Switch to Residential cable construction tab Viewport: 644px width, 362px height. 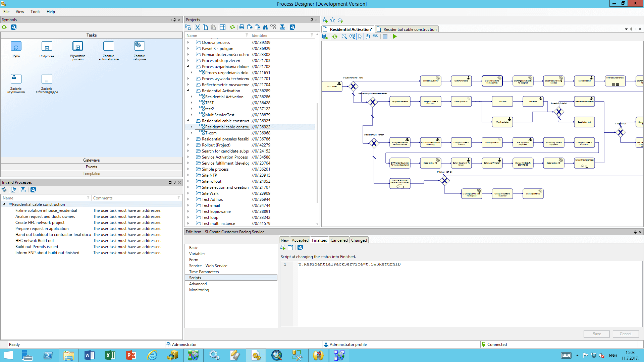pyautogui.click(x=407, y=29)
